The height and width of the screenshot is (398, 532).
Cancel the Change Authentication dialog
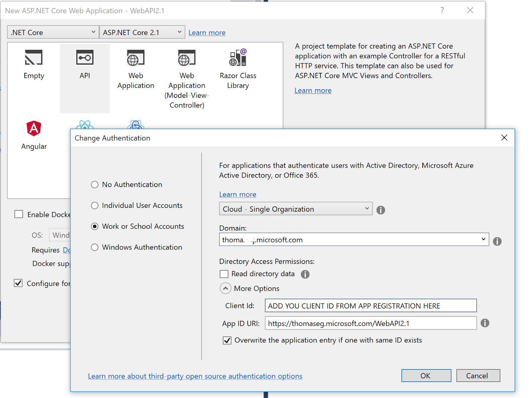tap(478, 376)
